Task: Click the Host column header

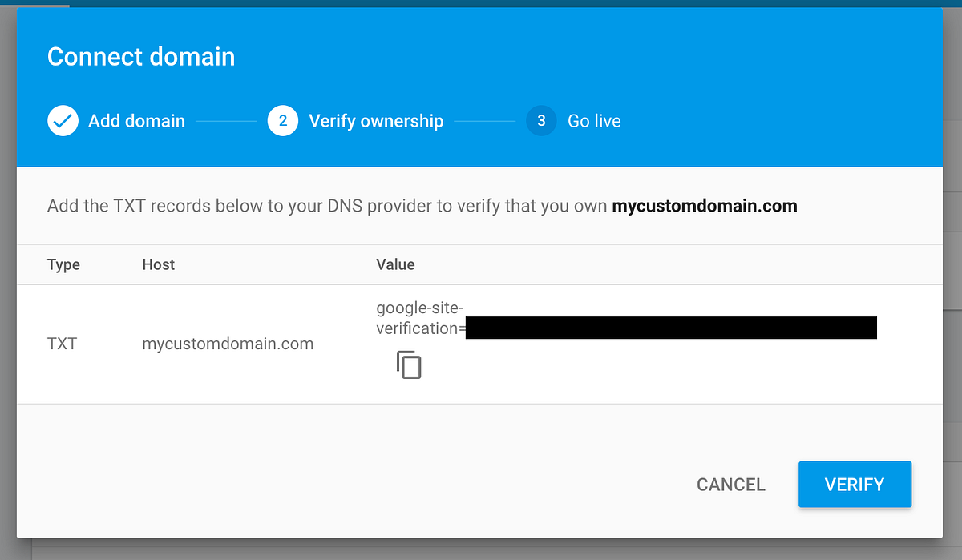Action: [158, 264]
